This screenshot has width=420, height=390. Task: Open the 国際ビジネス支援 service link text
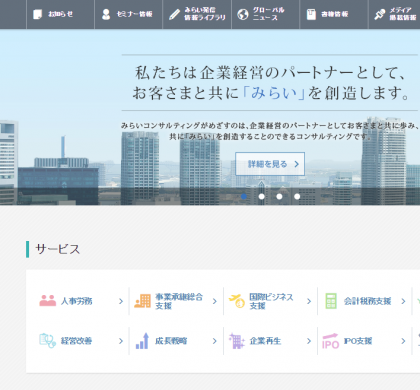[271, 301]
